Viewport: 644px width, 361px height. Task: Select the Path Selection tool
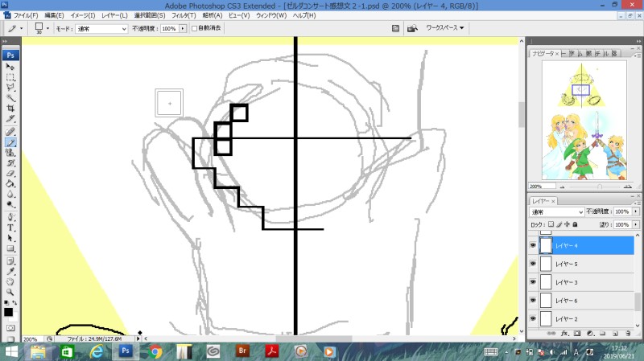pyautogui.click(x=10, y=238)
